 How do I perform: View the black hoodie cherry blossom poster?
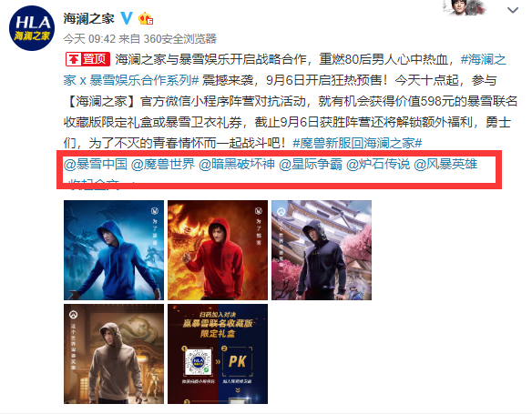point(322,250)
